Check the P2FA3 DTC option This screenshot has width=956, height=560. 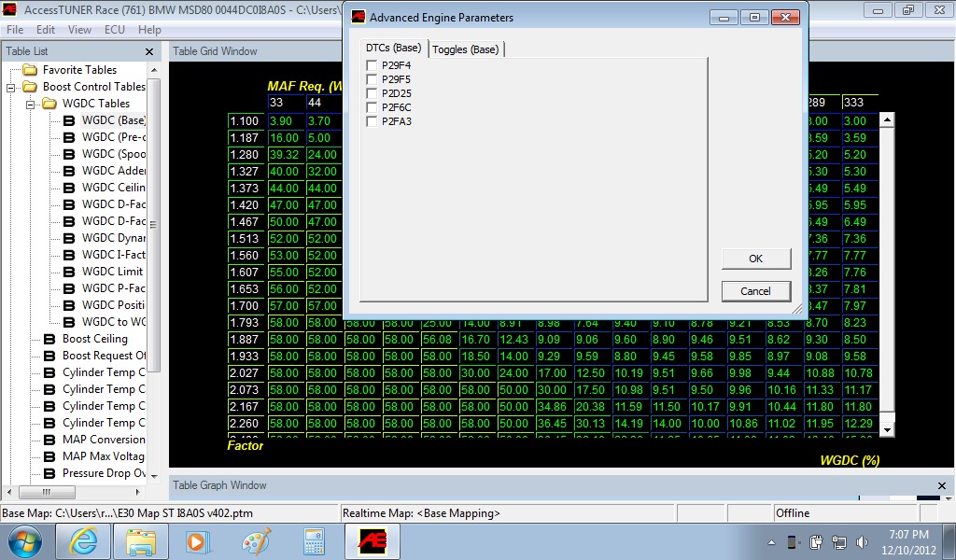coord(373,121)
